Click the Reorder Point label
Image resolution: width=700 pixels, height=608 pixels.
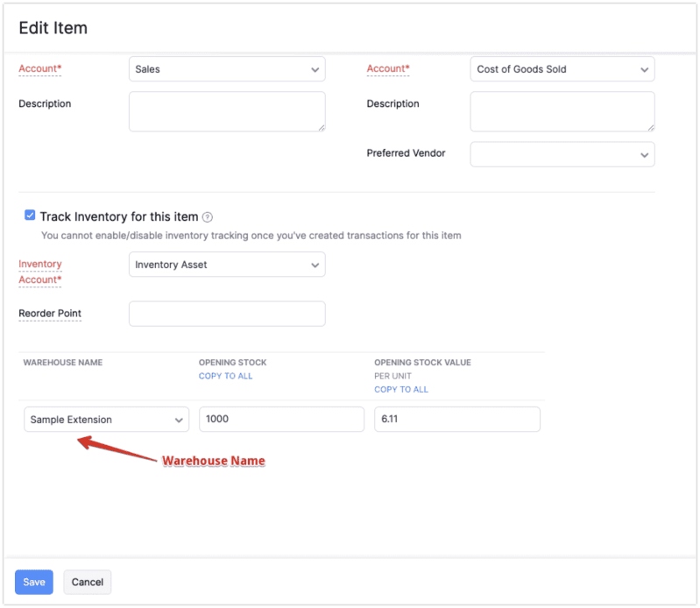[x=50, y=314]
